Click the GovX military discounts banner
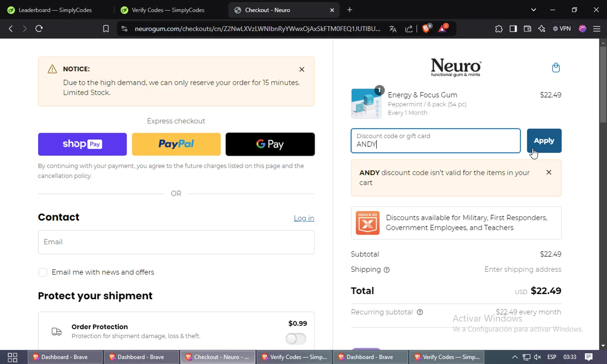The height and width of the screenshot is (364, 607). pyautogui.click(x=456, y=223)
